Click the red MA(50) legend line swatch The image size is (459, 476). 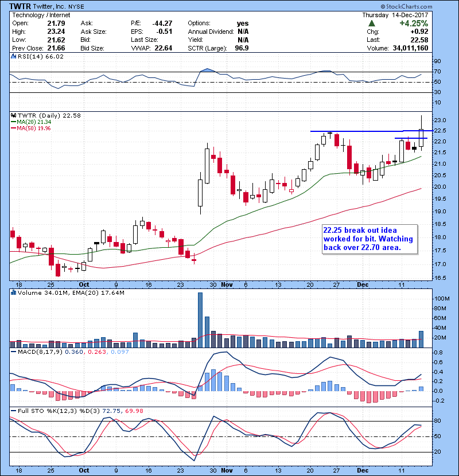tap(14, 128)
